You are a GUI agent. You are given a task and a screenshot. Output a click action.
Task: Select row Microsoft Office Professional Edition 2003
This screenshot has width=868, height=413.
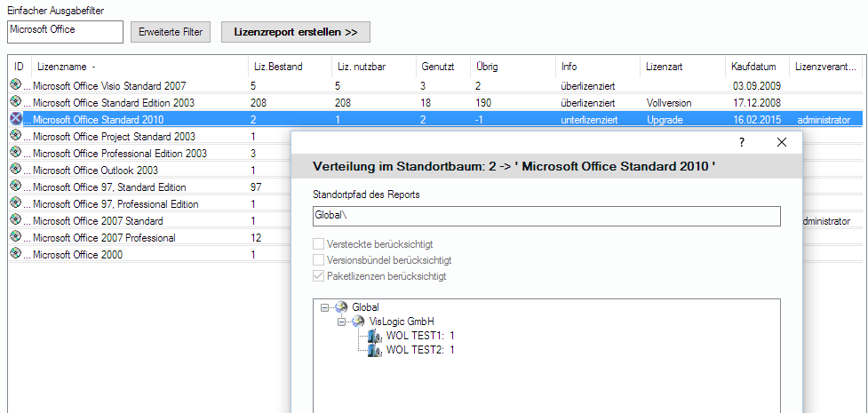149,153
